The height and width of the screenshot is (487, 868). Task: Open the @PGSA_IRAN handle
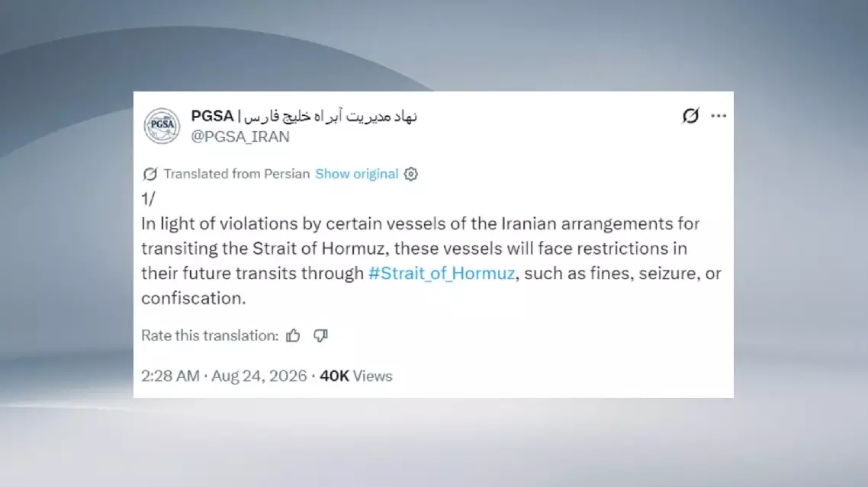(240, 136)
